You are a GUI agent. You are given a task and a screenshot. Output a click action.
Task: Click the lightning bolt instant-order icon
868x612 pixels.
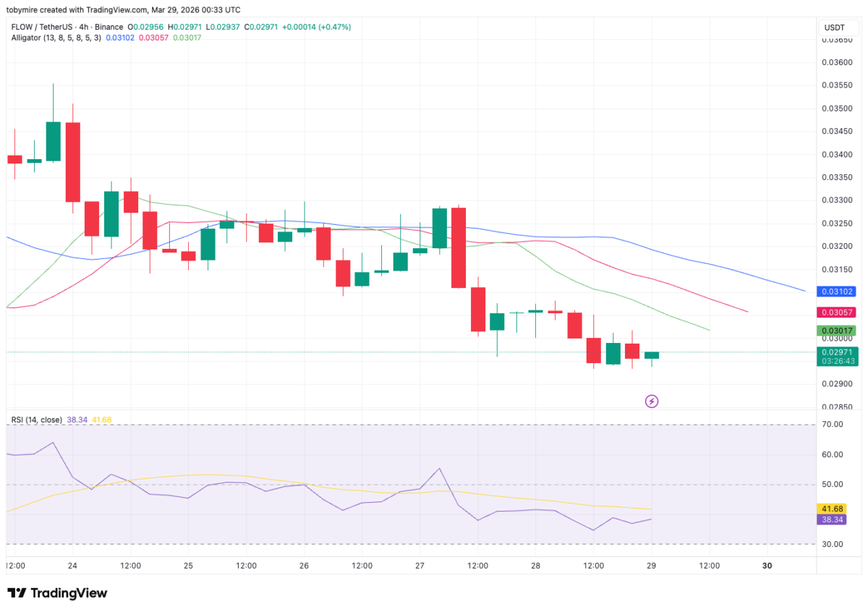click(651, 401)
